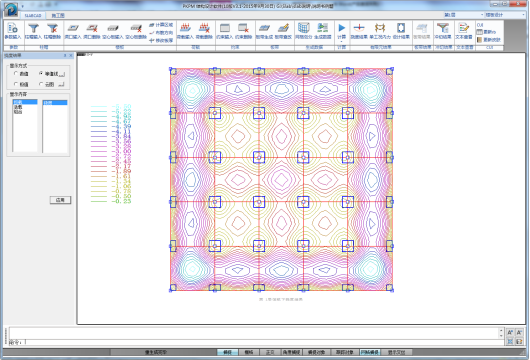The image size is (530, 360).
Task: Select the 云图 cloud map radio button
Action: [41, 84]
